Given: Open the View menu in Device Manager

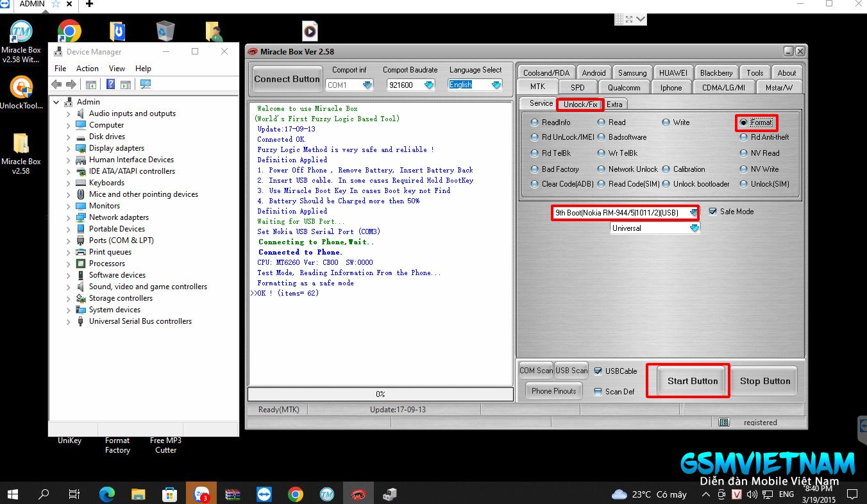Looking at the screenshot, I should [x=117, y=69].
